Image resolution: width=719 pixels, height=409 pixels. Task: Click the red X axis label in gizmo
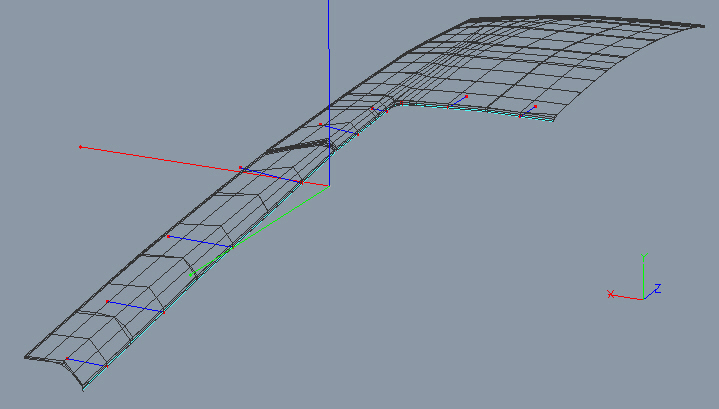(x=610, y=294)
